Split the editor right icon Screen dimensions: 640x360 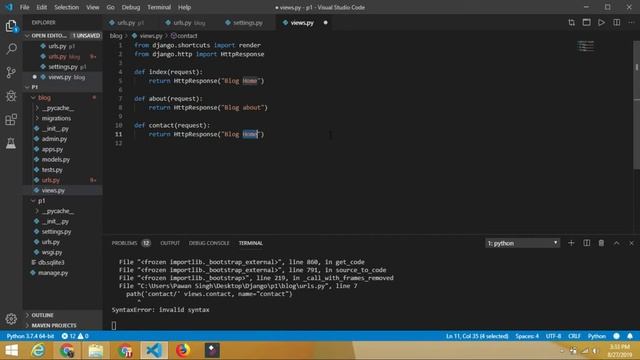coord(617,22)
